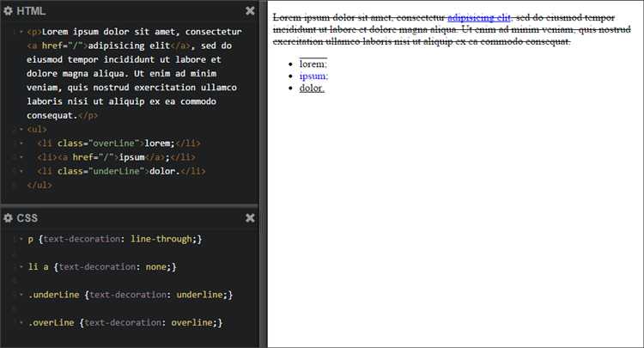Open HTML panel settings gear
This screenshot has width=644, height=348.
(x=8, y=11)
